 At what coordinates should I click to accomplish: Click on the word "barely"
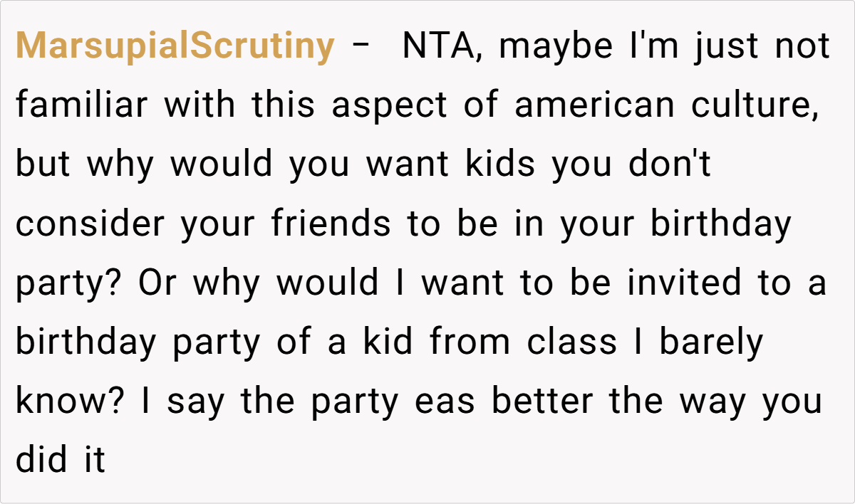(x=710, y=342)
